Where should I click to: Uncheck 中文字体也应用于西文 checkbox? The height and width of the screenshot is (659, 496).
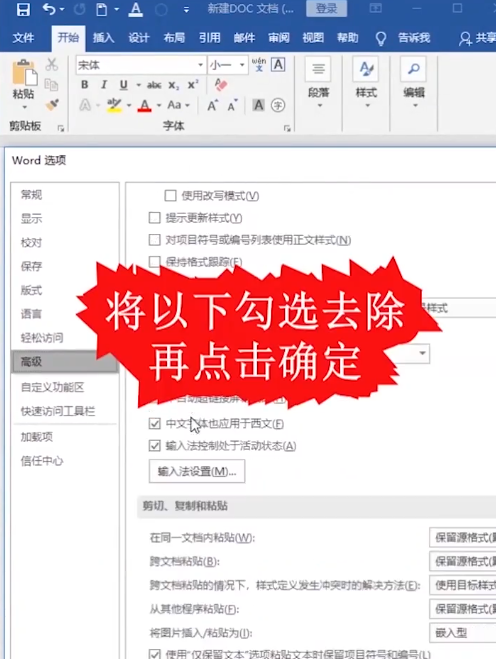pos(155,424)
